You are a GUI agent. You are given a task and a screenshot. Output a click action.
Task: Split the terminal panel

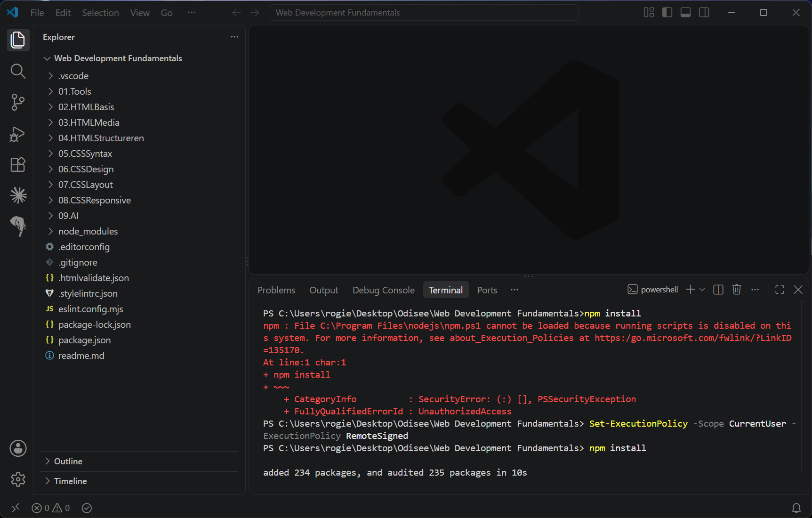718,290
